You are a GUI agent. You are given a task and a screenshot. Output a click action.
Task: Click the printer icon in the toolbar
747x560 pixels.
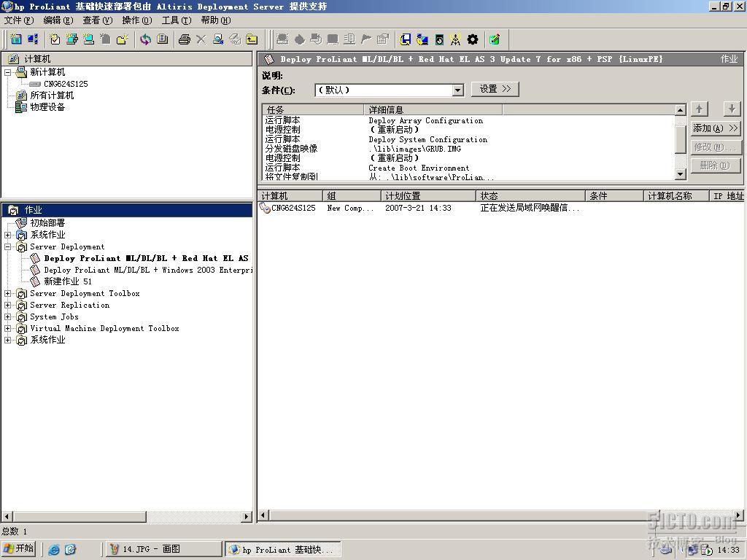[x=185, y=39]
